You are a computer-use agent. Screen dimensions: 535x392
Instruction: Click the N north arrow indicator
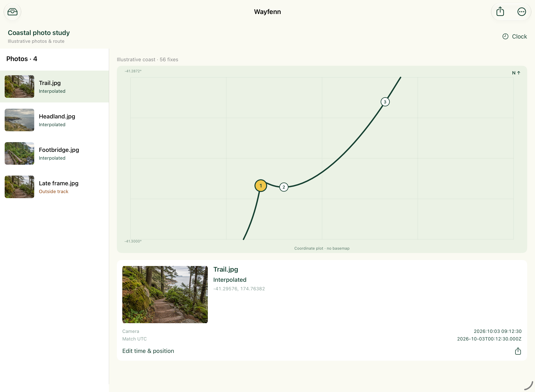click(516, 73)
